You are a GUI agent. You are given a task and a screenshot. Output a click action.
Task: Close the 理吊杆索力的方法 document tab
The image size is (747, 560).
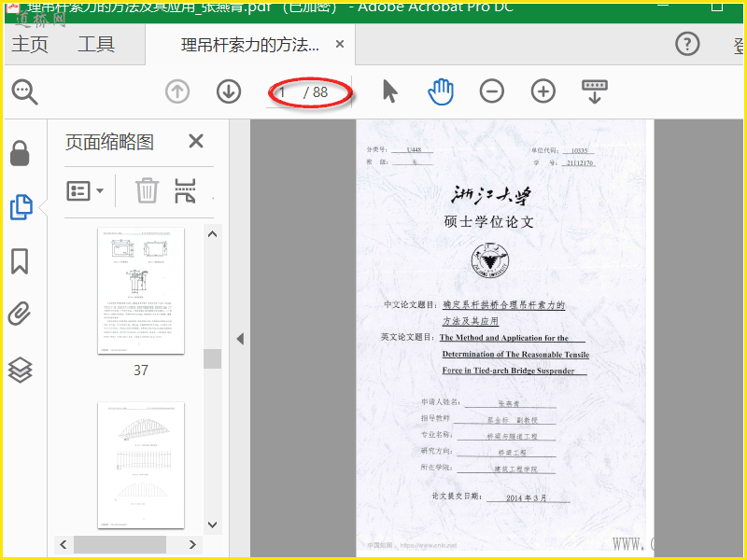340,44
